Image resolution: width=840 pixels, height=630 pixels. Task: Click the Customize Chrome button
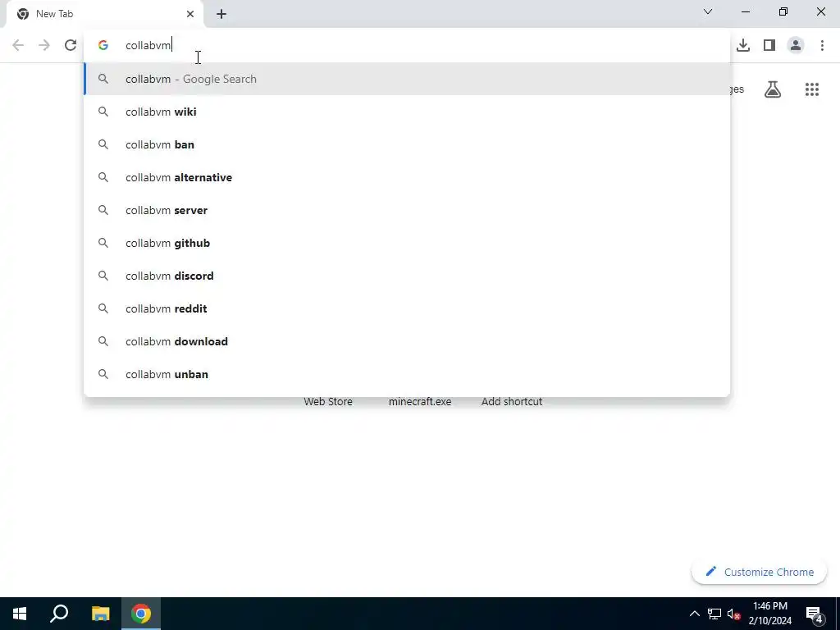759,572
